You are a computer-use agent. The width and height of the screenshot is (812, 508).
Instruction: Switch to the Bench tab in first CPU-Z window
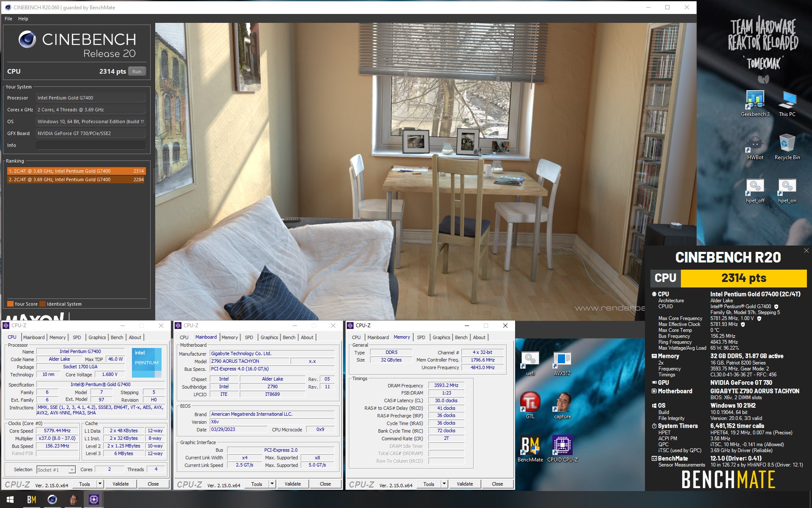tap(117, 337)
